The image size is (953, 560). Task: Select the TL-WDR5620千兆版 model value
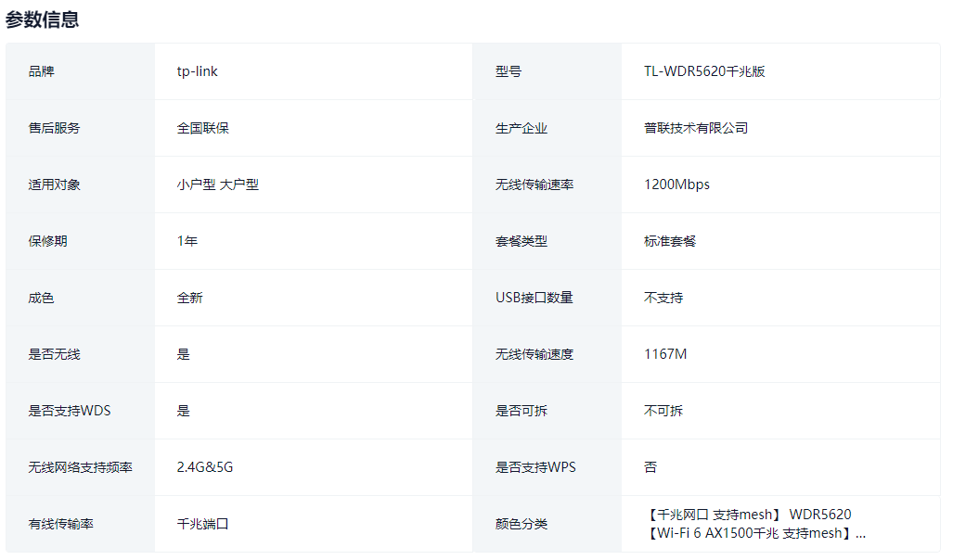703,71
